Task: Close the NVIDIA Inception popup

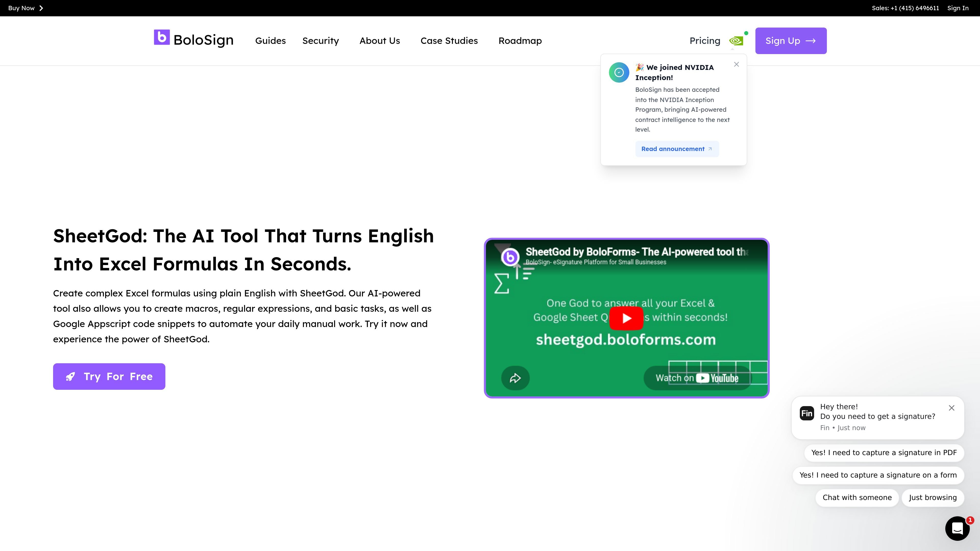Action: click(737, 64)
